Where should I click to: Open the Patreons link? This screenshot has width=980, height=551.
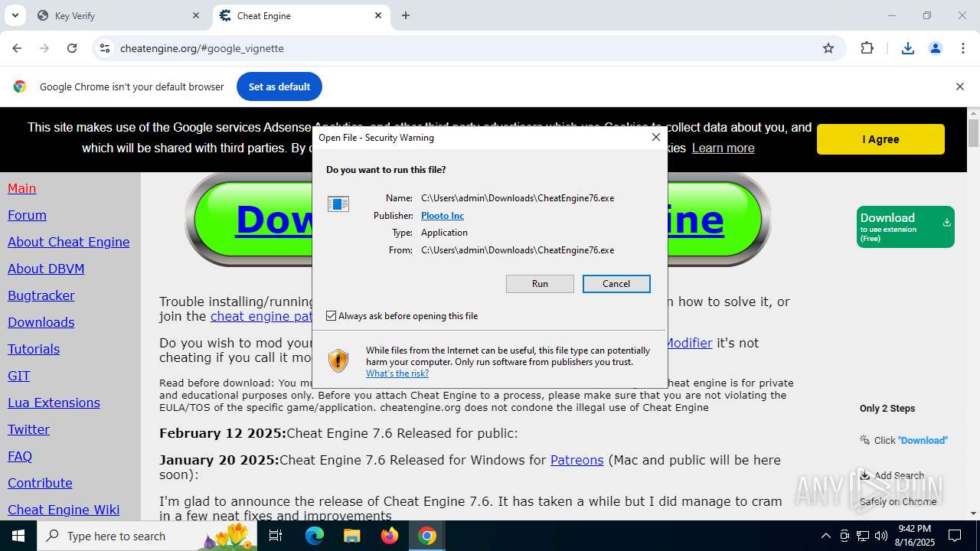[x=577, y=460]
